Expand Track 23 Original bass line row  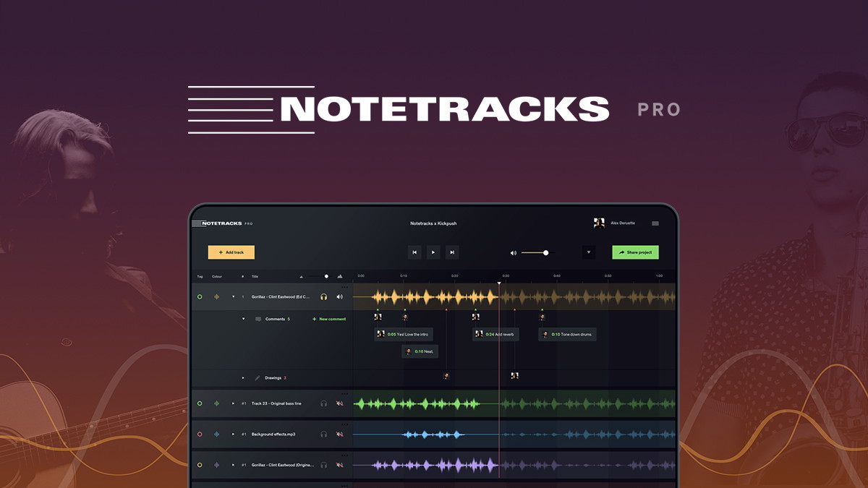tap(233, 403)
